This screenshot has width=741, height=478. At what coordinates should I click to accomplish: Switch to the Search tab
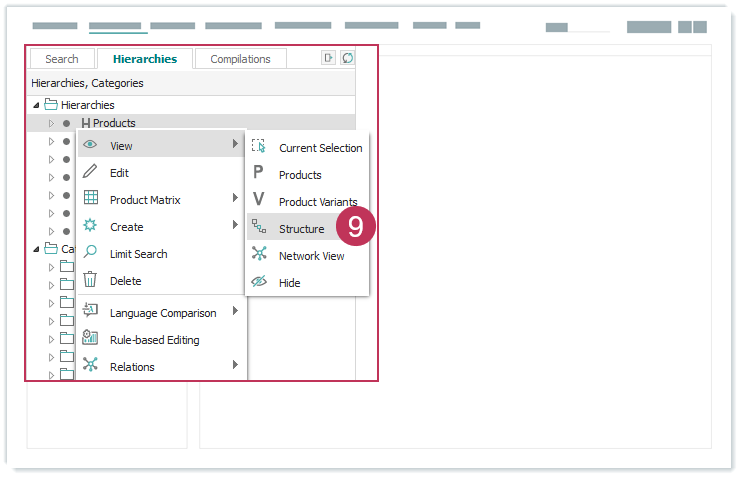pyautogui.click(x=62, y=59)
